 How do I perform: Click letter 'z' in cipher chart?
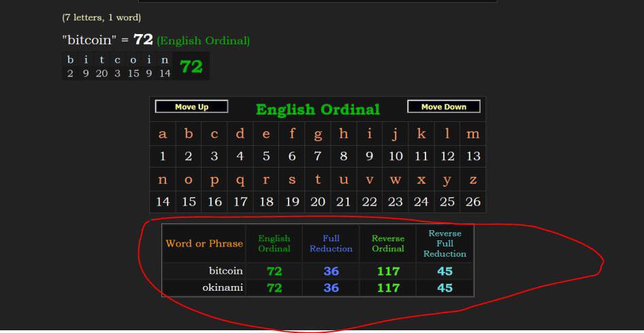(472, 179)
